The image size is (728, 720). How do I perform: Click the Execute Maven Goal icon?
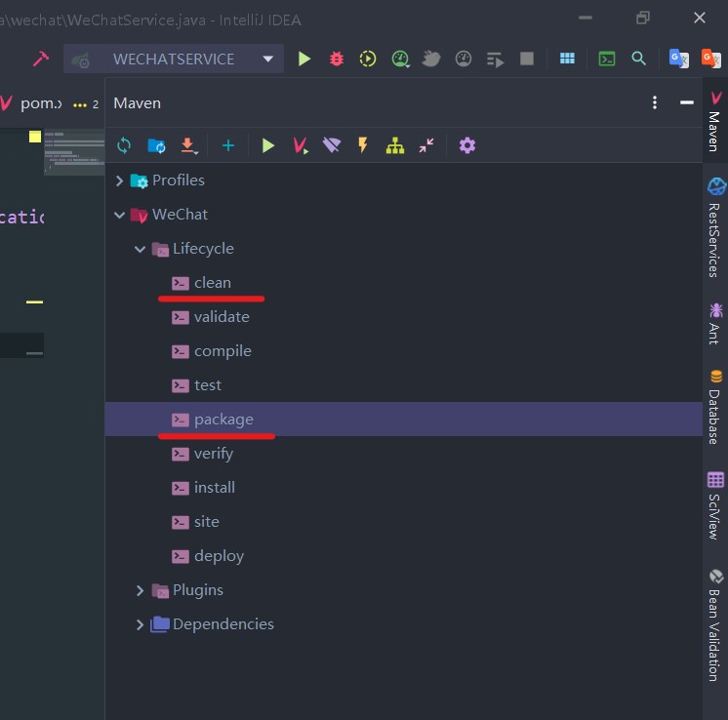(x=301, y=145)
